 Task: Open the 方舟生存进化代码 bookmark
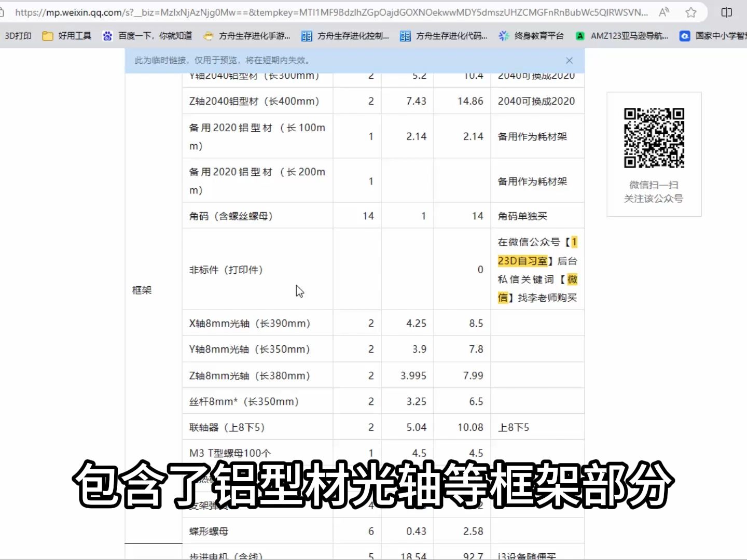[444, 36]
